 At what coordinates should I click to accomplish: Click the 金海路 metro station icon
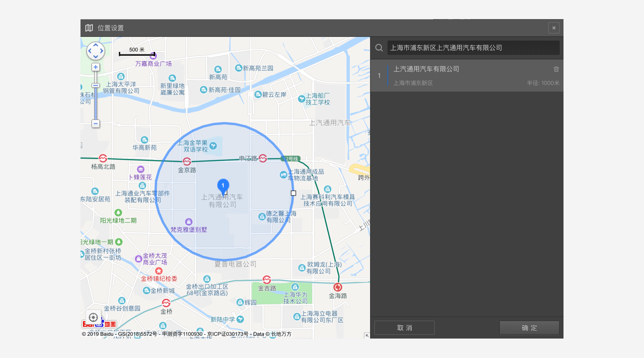point(338,287)
